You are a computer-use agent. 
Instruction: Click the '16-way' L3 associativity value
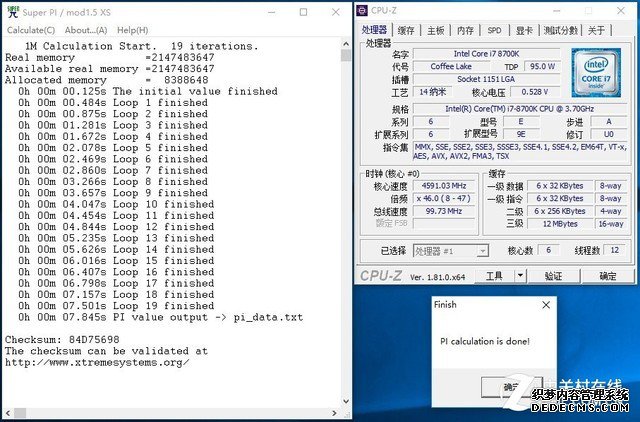point(611,224)
